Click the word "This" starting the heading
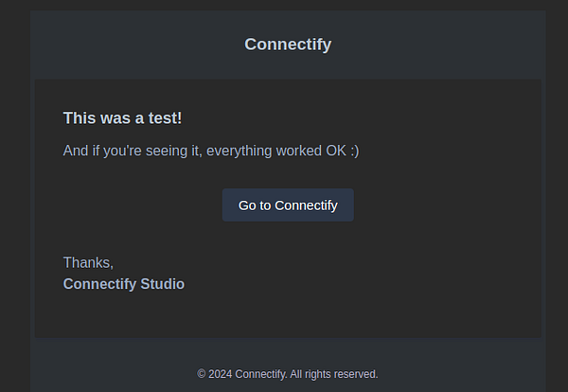568x392 pixels. [79, 118]
